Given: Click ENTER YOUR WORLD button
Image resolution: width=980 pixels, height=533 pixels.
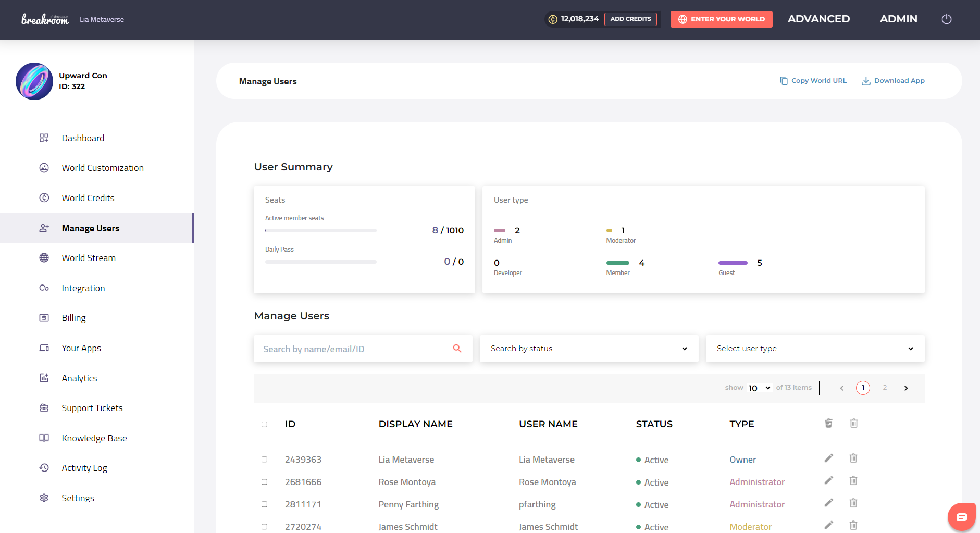Looking at the screenshot, I should tap(721, 19).
